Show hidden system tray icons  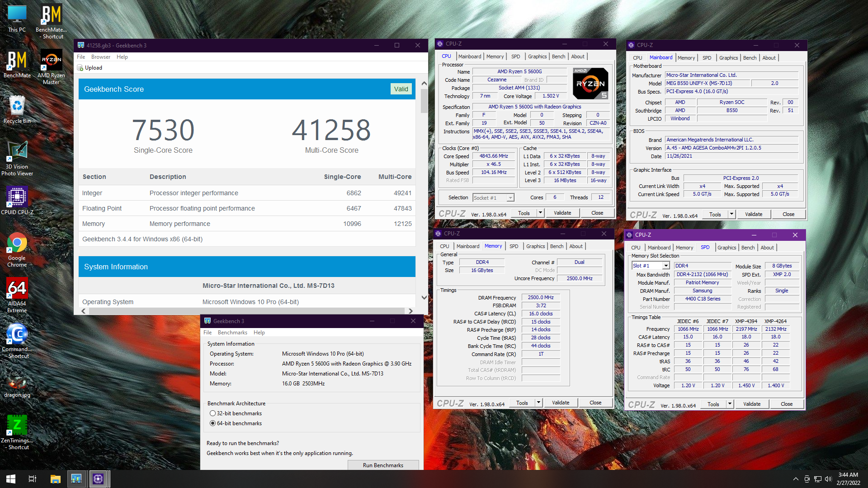point(796,479)
